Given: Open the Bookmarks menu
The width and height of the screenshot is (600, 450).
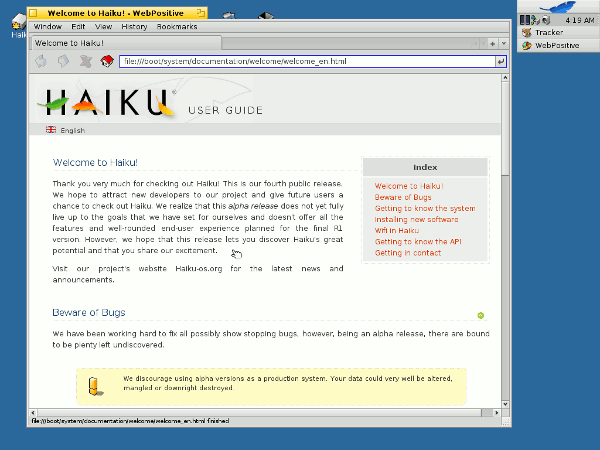Looking at the screenshot, I should (x=177, y=27).
